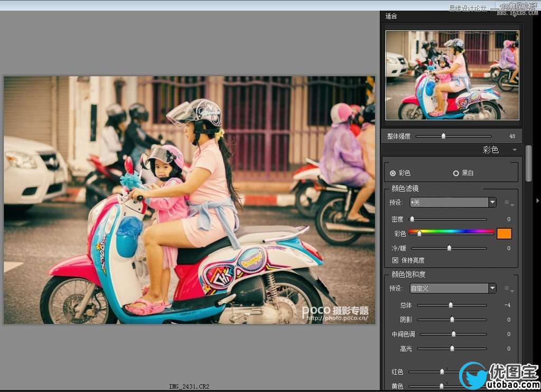Click the 黄色 yellow slider handle

tap(441, 386)
